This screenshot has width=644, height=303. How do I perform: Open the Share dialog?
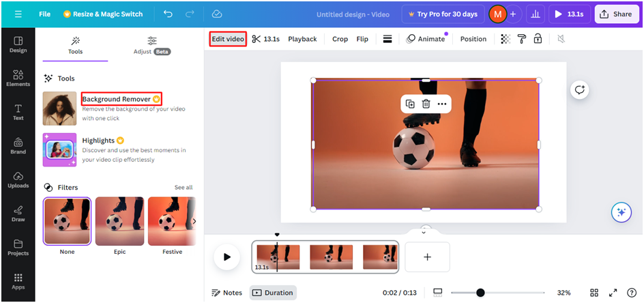click(x=617, y=14)
